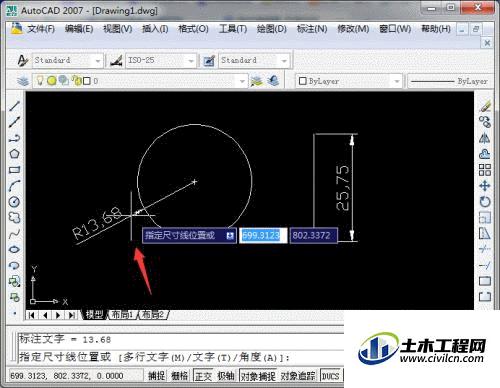Open the 绘图(D) menu
The height and width of the screenshot is (388, 500).
(272, 29)
